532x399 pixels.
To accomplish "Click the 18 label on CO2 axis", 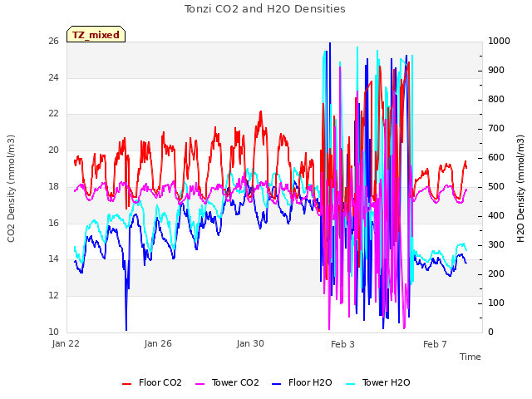I will pyautogui.click(x=53, y=186).
